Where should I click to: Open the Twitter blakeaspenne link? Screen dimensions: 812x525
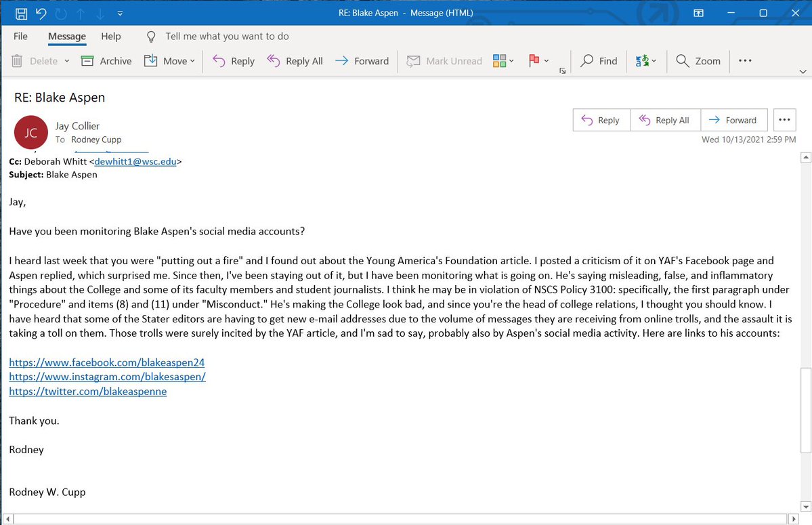(x=88, y=392)
